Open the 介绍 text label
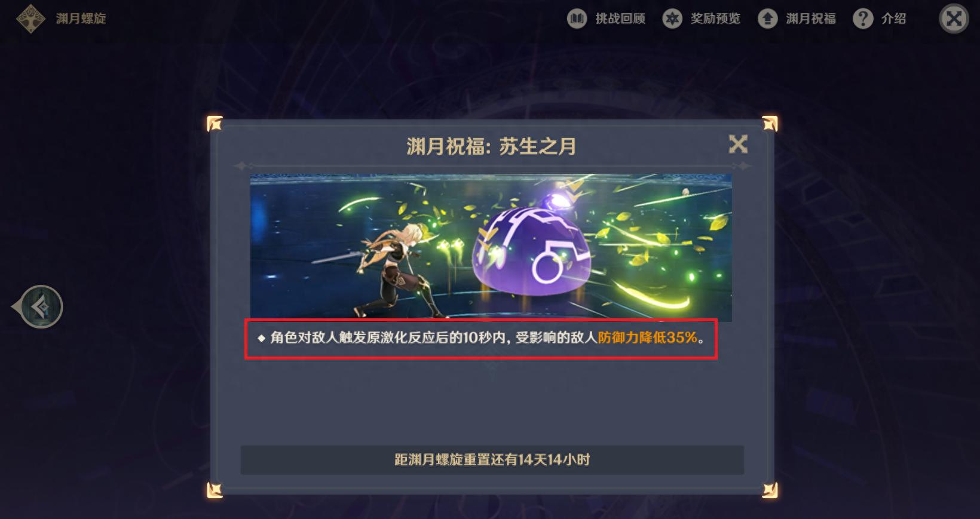980x519 pixels. point(893,19)
